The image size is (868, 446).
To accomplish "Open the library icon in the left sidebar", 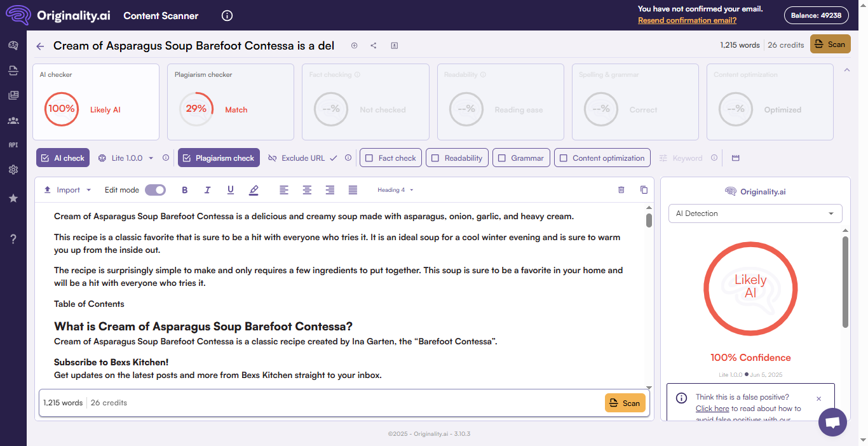I will 13,95.
